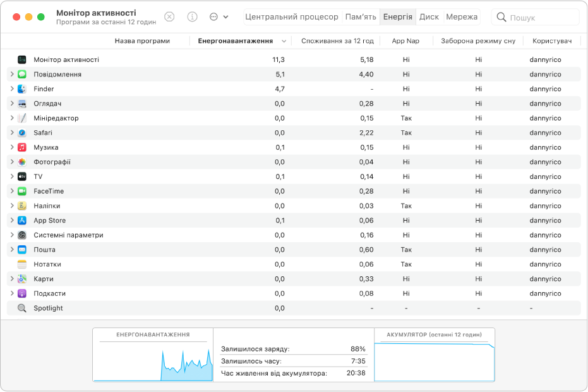The width and height of the screenshot is (588, 392).
Task: Expand the Подкасти row disclosure arrow
Action: 11,293
